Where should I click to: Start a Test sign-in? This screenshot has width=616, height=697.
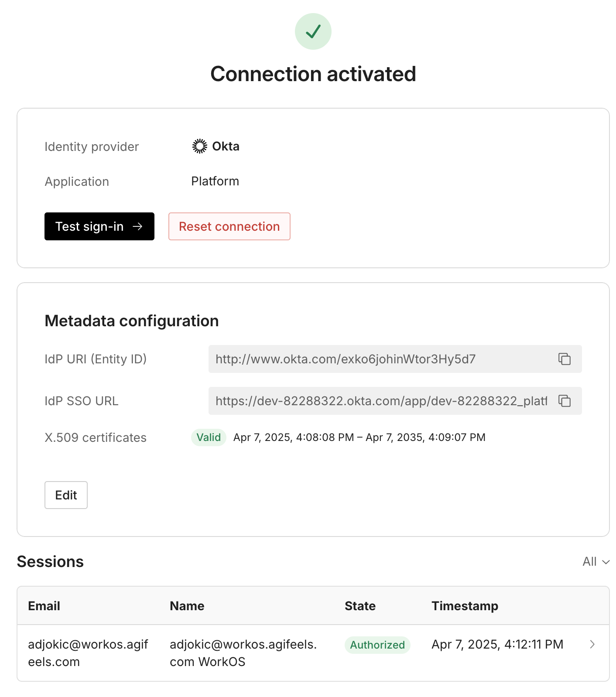pyautogui.click(x=99, y=226)
